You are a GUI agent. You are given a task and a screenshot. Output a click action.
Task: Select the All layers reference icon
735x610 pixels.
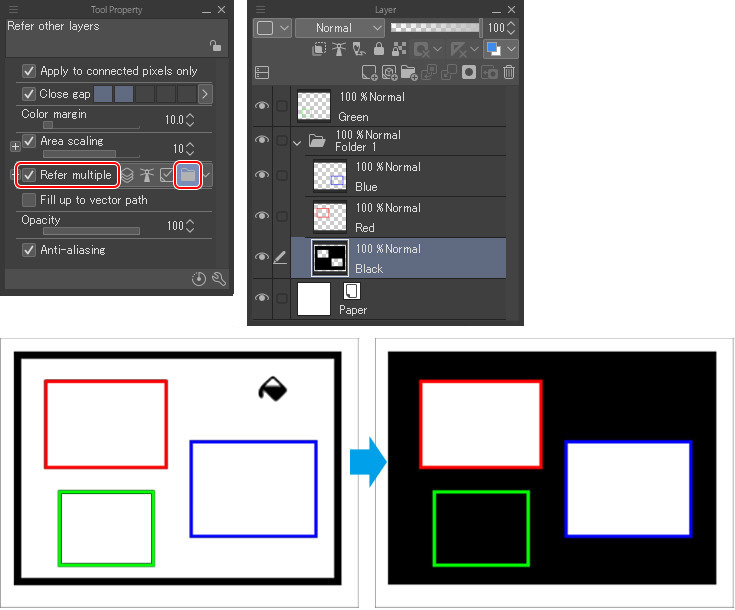128,175
